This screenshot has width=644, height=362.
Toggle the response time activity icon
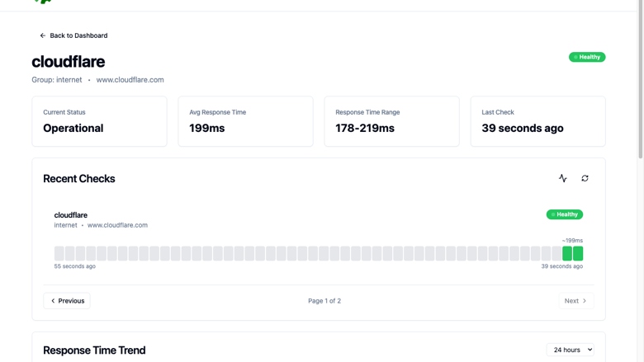[x=563, y=178]
